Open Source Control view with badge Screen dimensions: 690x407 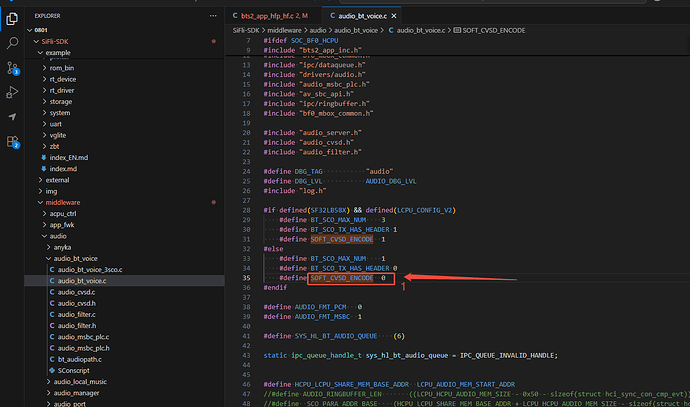(x=11, y=67)
